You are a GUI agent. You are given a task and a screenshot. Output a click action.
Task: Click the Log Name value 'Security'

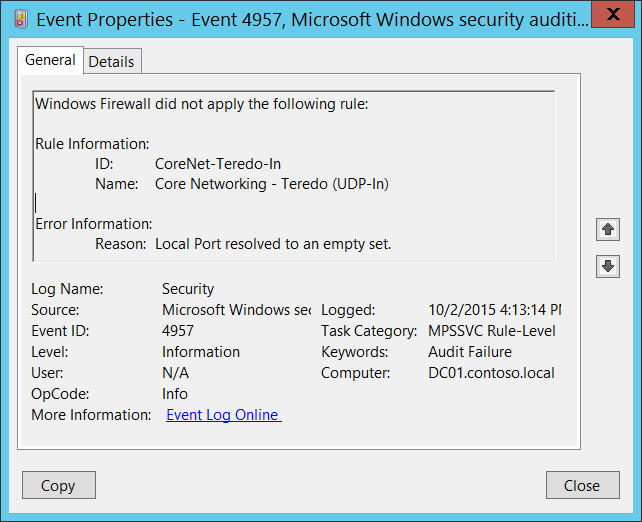tap(188, 289)
